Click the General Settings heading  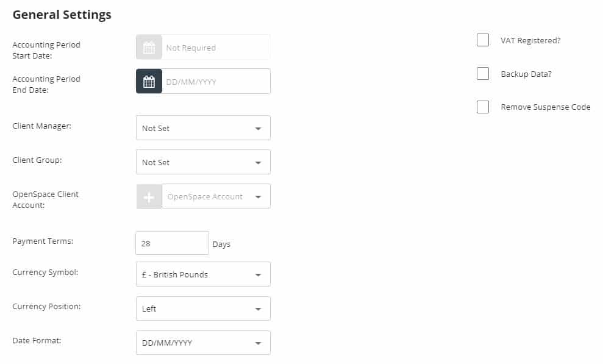tap(62, 15)
